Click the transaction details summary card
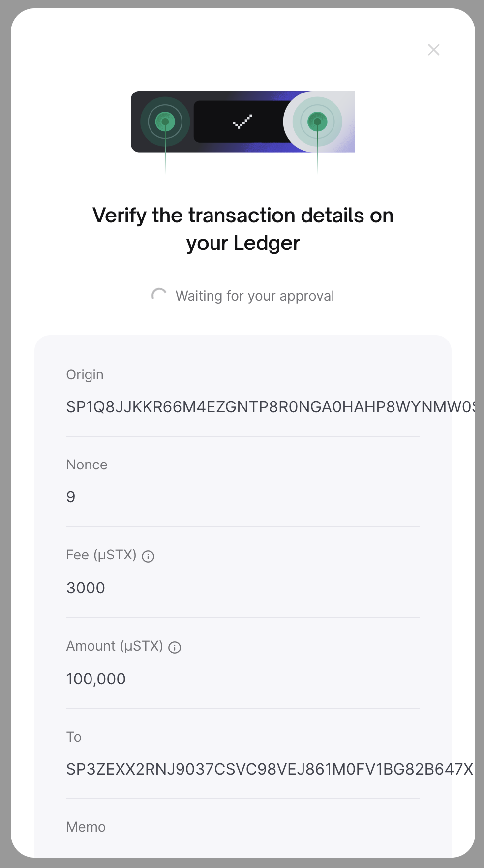Image resolution: width=484 pixels, height=868 pixels. tap(242, 590)
